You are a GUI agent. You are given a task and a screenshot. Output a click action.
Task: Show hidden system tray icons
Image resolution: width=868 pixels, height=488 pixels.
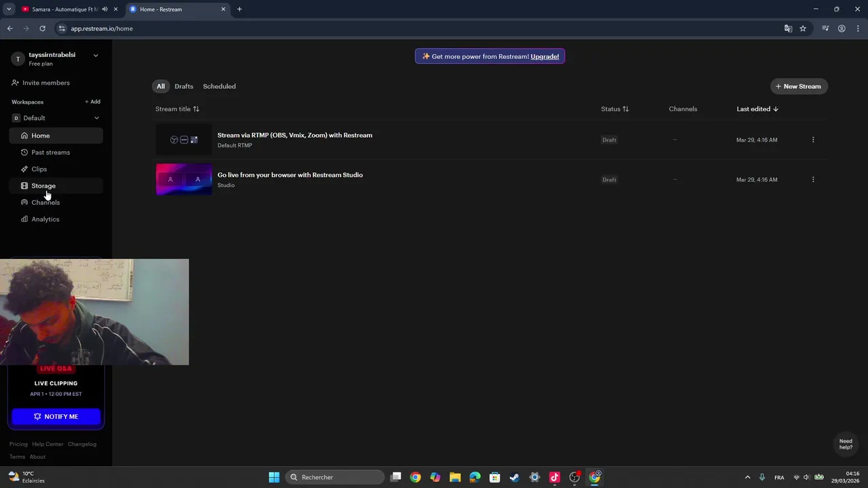[747, 477]
